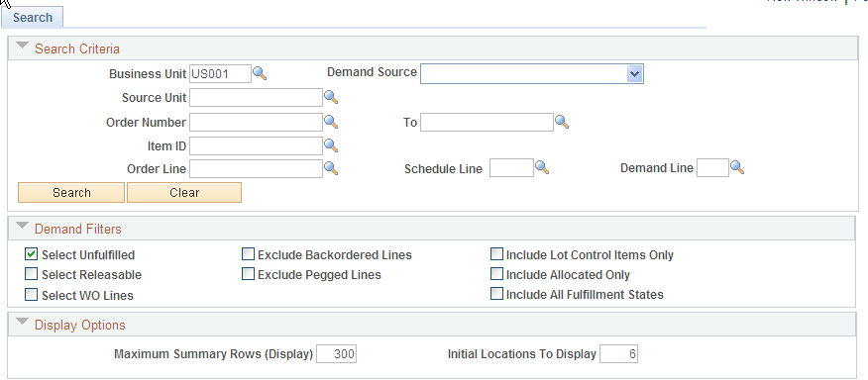The image size is (868, 380).
Task: Click the Item ID input field
Action: tap(256, 146)
